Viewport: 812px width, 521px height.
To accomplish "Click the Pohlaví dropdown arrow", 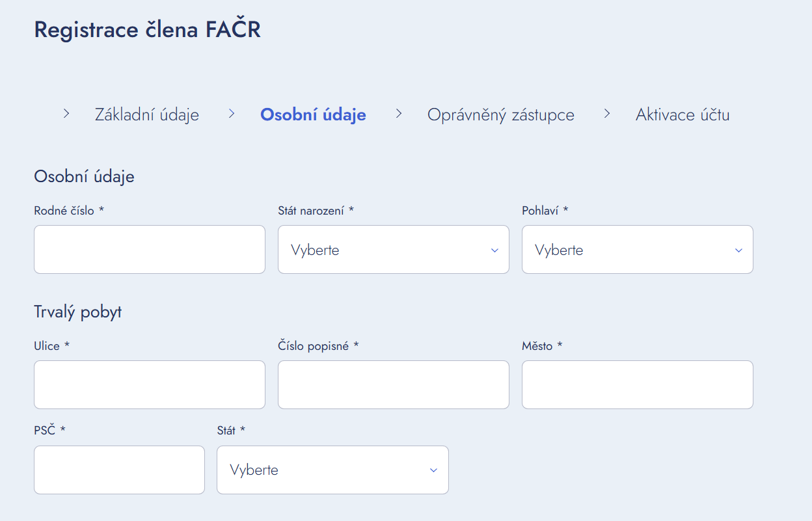I will click(x=738, y=250).
